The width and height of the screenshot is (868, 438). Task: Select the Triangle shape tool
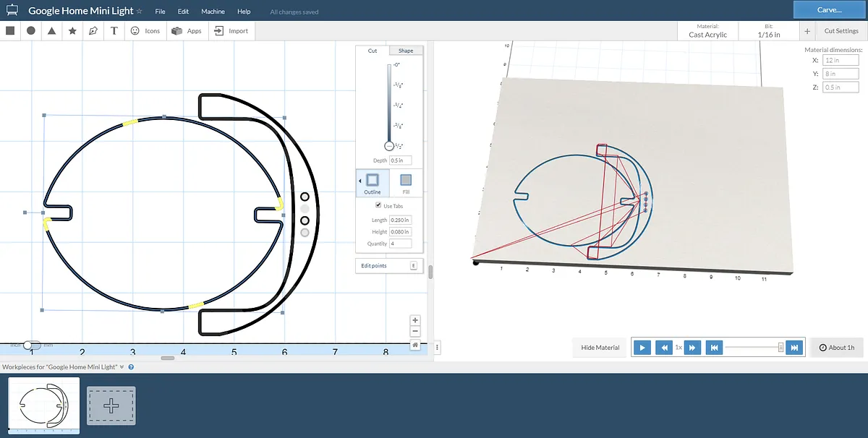click(x=52, y=31)
